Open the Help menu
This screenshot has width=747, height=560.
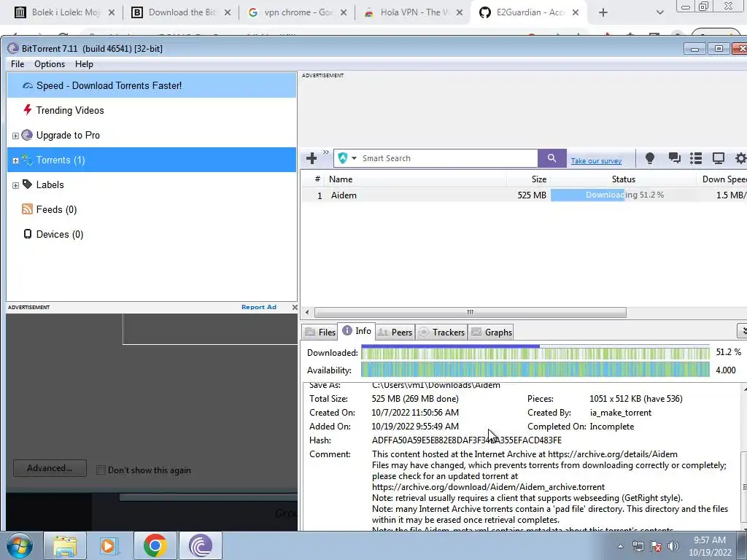[84, 64]
